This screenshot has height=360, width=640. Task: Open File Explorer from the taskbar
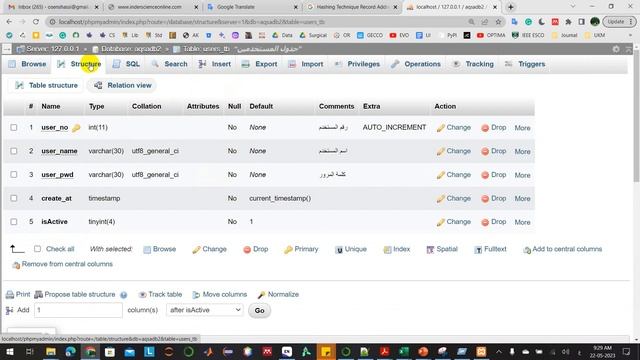51,351
